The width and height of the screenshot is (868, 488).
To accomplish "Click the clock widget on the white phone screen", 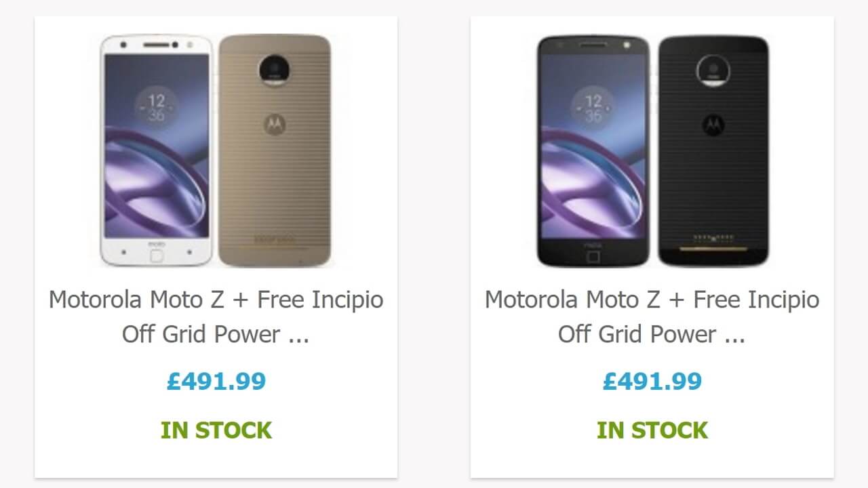I will (x=157, y=108).
